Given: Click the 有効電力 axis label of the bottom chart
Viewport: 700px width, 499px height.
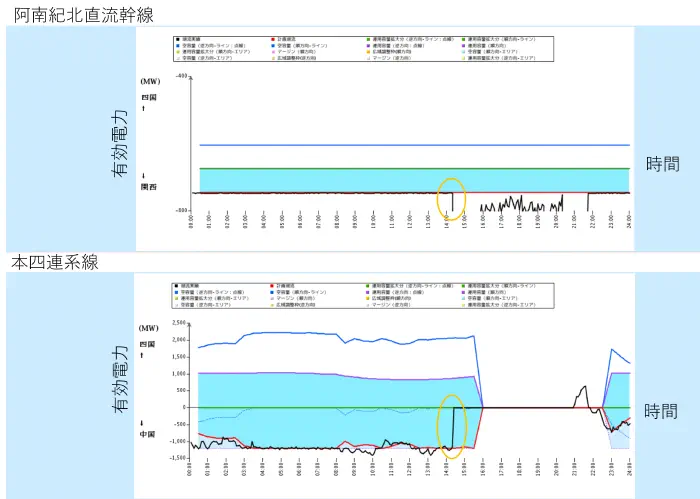Looking at the screenshot, I should pos(120,380).
